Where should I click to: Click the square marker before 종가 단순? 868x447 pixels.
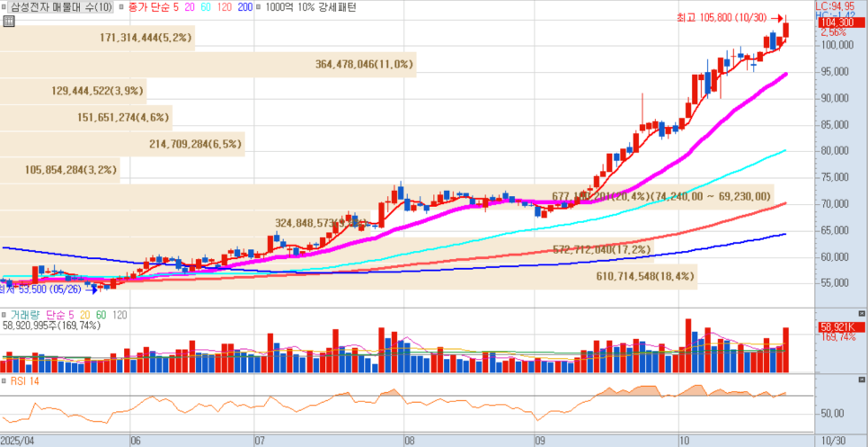121,8
